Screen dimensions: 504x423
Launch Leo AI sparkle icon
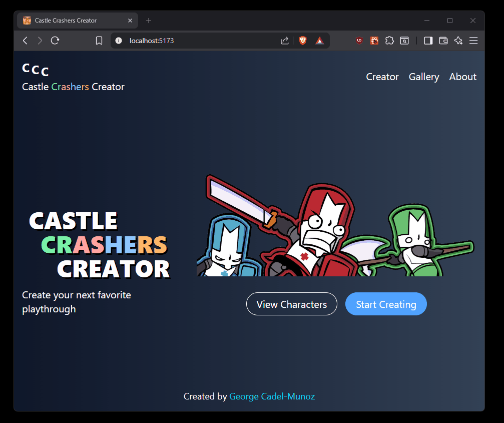pyautogui.click(x=458, y=41)
